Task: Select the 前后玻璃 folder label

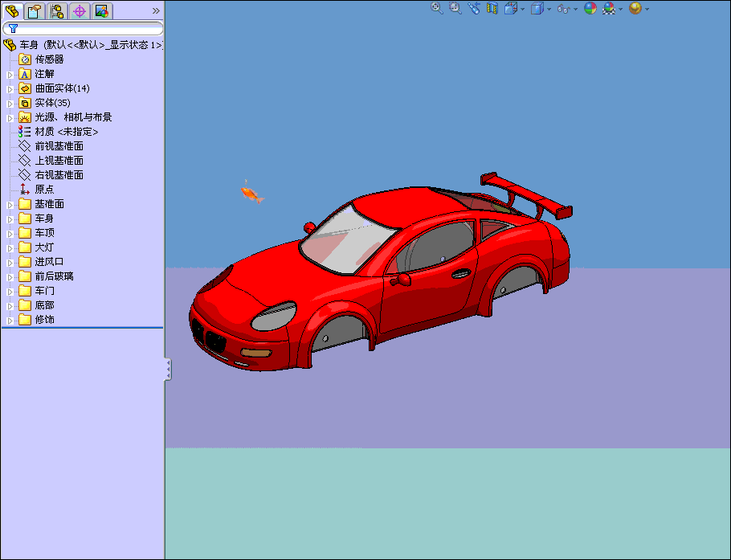Action: (x=54, y=276)
